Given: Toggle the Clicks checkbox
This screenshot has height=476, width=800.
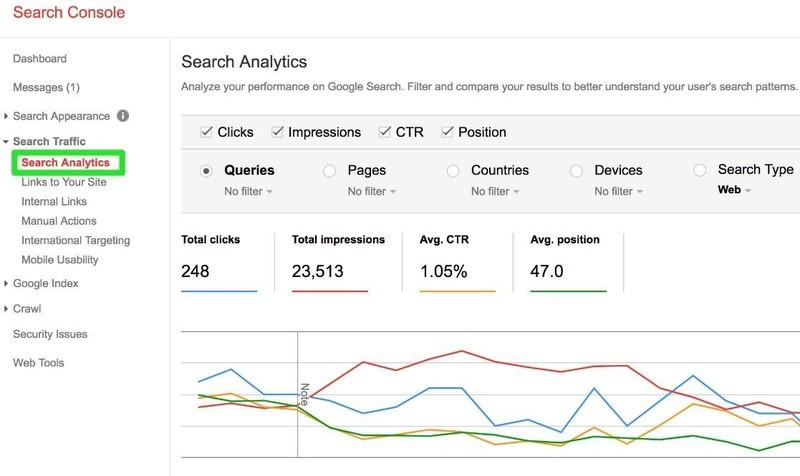Looking at the screenshot, I should tap(206, 132).
